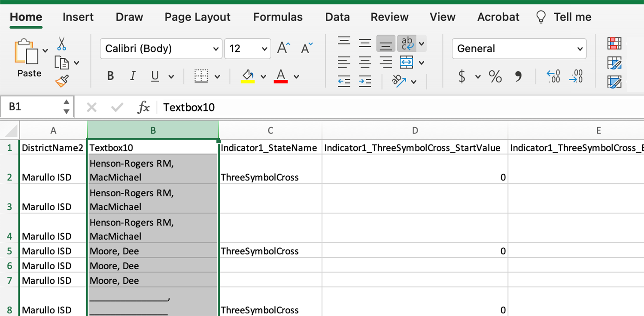The image size is (644, 316).
Task: Switch to the Draw tab
Action: (129, 17)
